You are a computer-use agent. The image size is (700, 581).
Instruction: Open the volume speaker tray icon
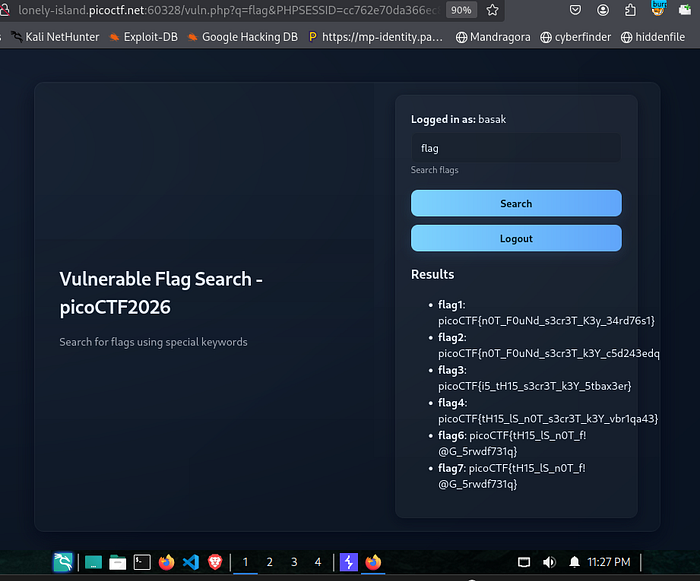click(549, 562)
